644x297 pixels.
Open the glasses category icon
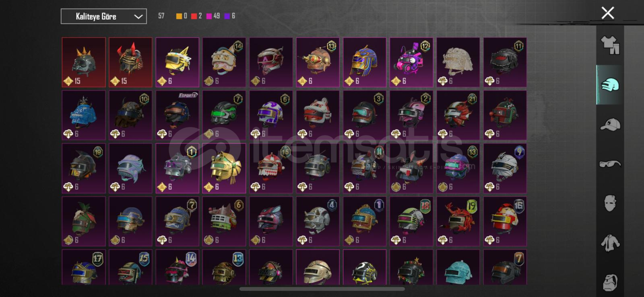click(610, 164)
